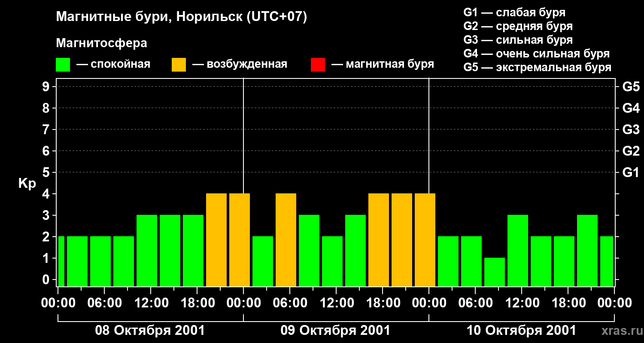Viewport: 644px width, 343px height.
Task: Click the "G3 — сильная буря" line
Action: 518,40
